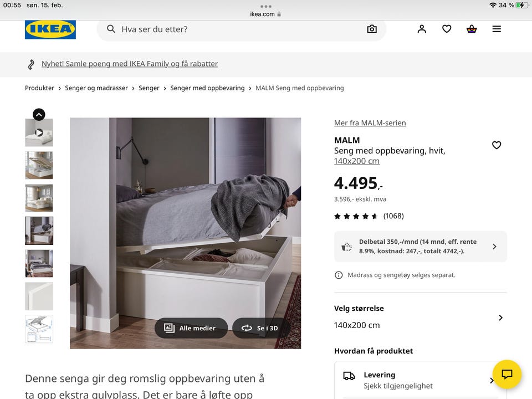The width and height of the screenshot is (532, 399).
Task: Click the IKEA Family swirl icon
Action: [31, 64]
